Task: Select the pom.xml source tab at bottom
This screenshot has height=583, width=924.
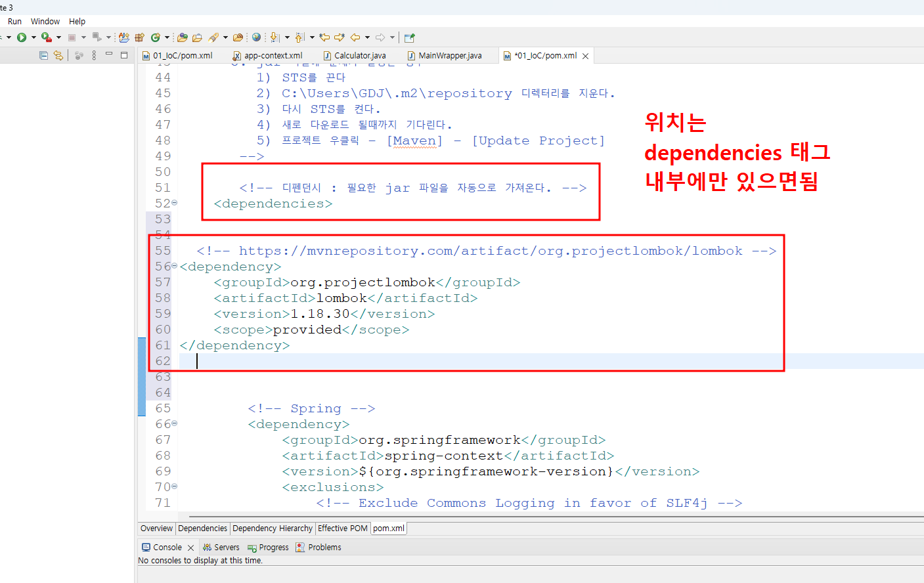Action: 389,529
